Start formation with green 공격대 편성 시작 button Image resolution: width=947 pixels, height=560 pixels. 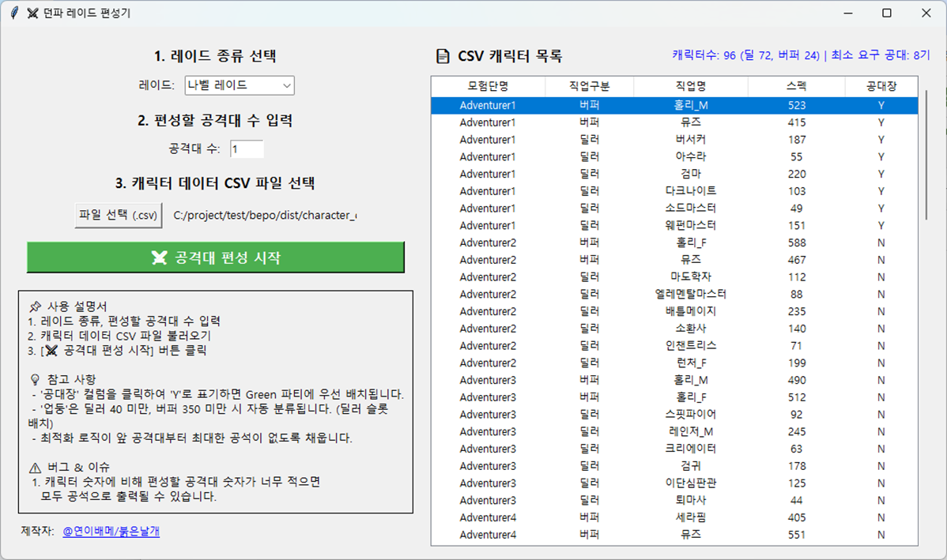(x=216, y=257)
